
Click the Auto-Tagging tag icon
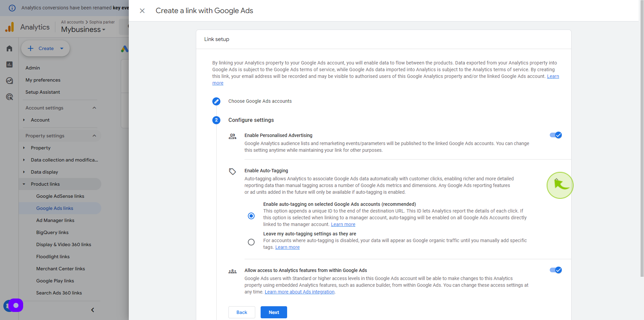pos(232,172)
